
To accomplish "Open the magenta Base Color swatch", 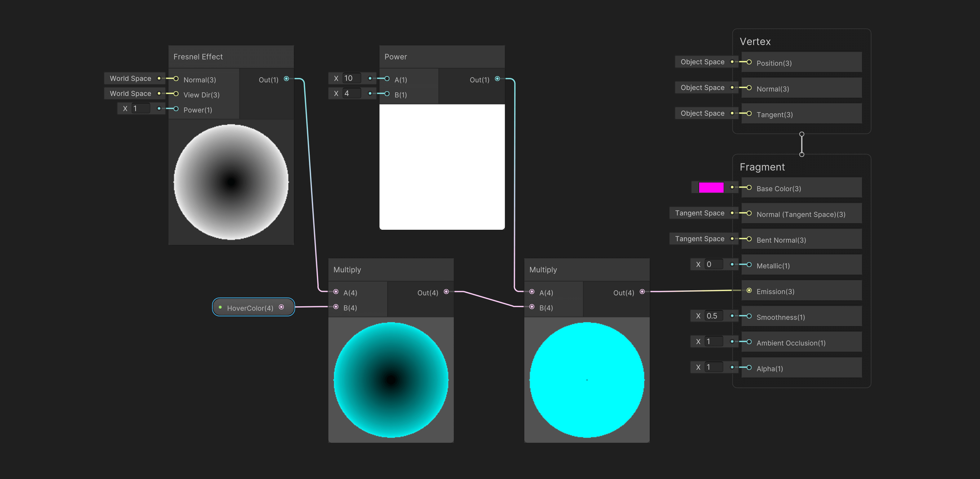I will point(711,188).
